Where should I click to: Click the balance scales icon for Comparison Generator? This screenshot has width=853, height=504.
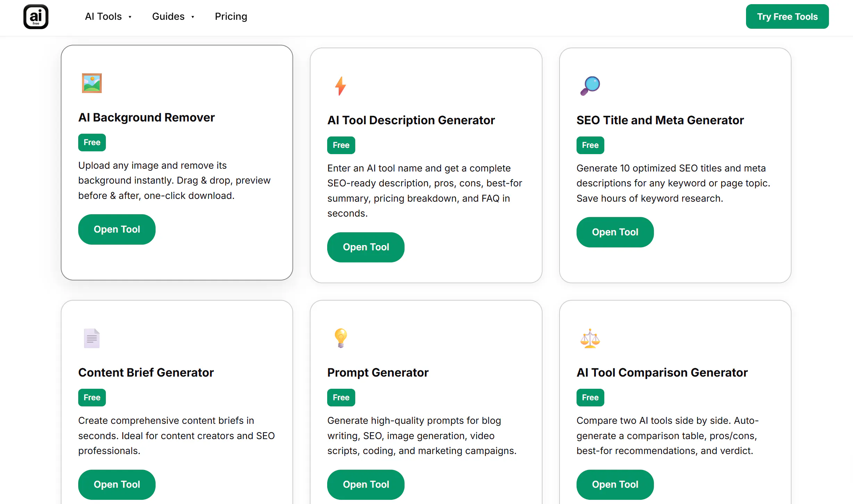tap(590, 338)
